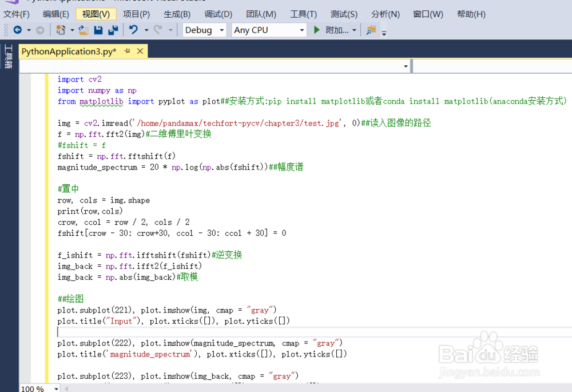Open the code navigation bar dropdown
572x392 pixels.
406,66
